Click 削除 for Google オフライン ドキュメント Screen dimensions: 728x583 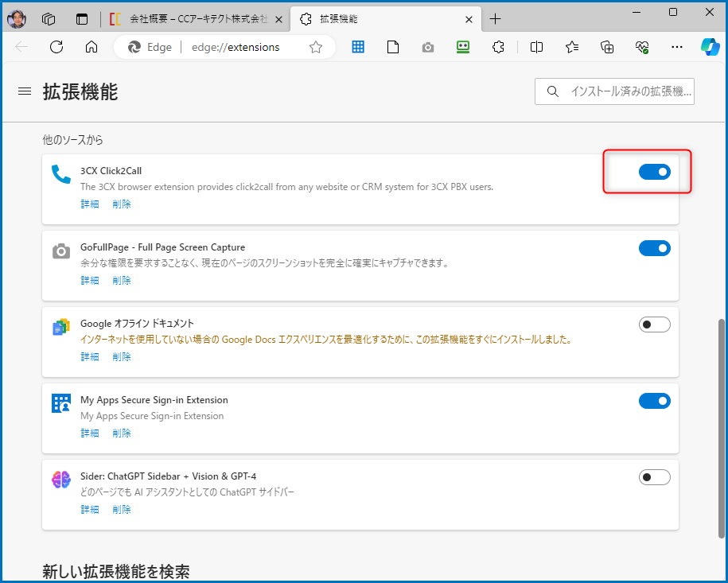point(122,356)
